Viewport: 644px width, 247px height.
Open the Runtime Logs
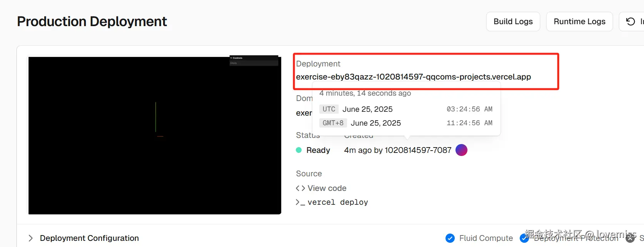(579, 22)
